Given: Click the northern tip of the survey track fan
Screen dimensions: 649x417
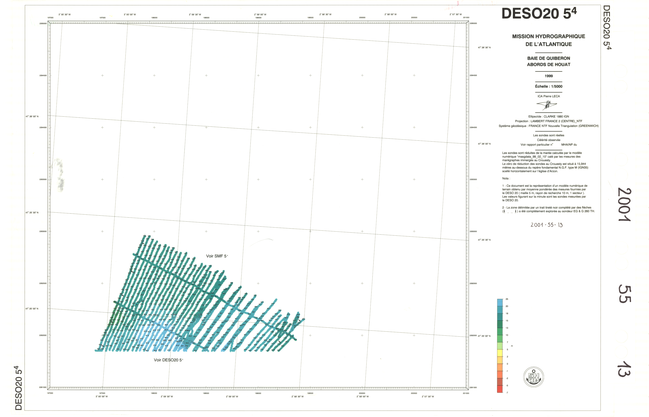Looking at the screenshot, I should [x=147, y=238].
